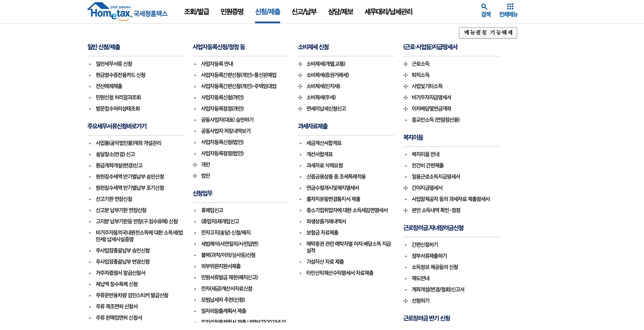The width and height of the screenshot is (644, 330).
Task: Click the 가상자산 자료 제출 link
Action: click(326, 261)
